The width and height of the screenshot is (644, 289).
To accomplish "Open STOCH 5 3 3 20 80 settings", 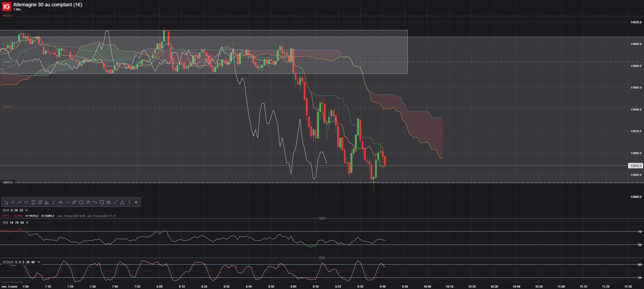I will click(19, 262).
